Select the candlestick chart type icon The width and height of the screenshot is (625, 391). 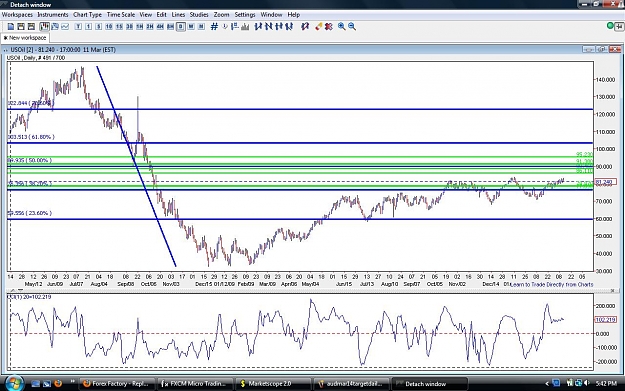point(44,27)
